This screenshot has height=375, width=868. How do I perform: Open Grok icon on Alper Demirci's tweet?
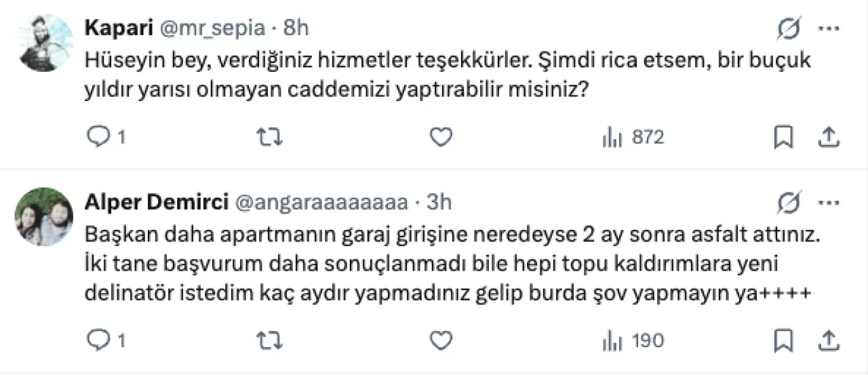click(789, 202)
